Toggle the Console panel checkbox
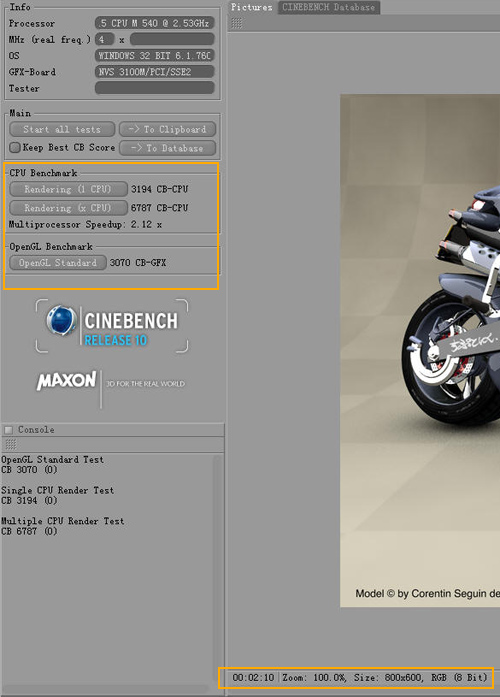 pyautogui.click(x=8, y=430)
